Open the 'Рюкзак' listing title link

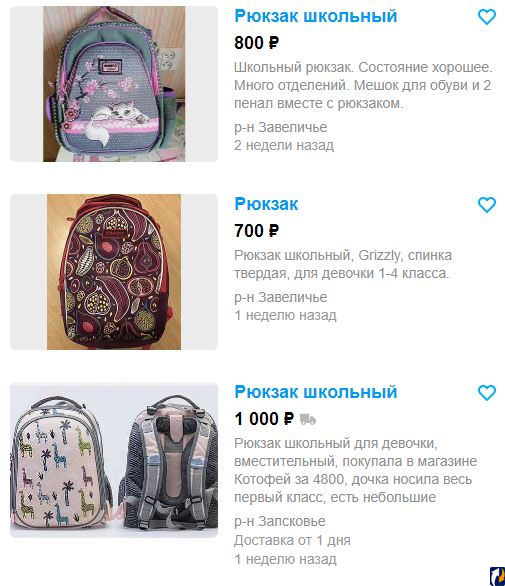266,204
